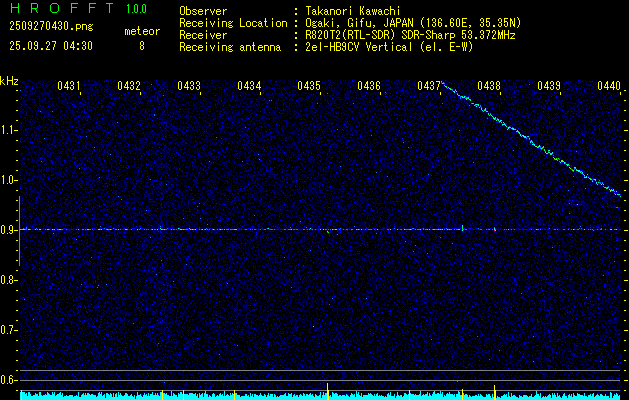Click the 'Receiving antenna' label
The width and height of the screenshot is (629, 400).
pos(230,47)
